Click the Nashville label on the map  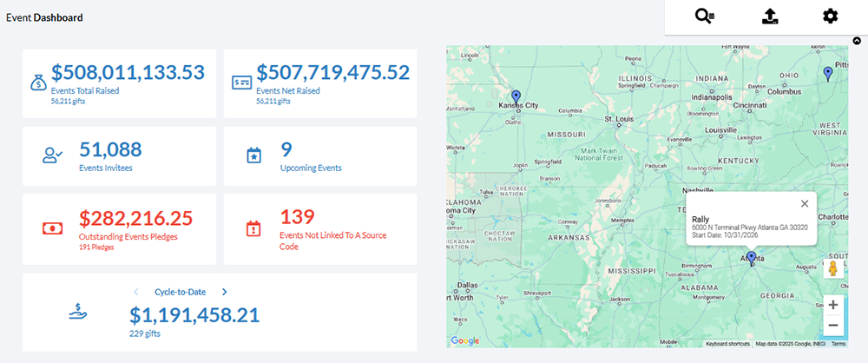pos(698,190)
